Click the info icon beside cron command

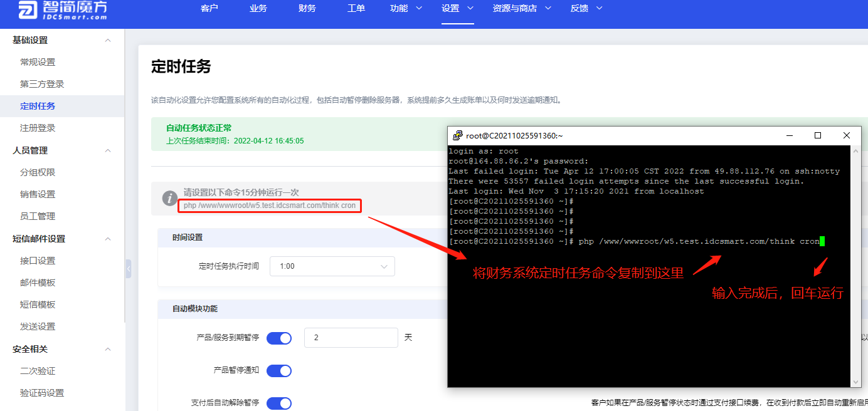point(169,199)
